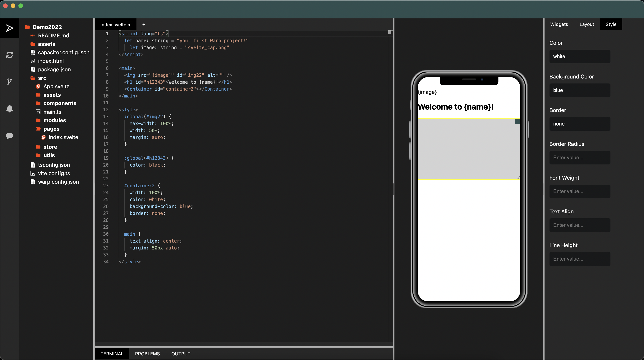Screen dimensions: 644x360
Task: Click the JSON icon beside package.json
Action: pos(33,69)
